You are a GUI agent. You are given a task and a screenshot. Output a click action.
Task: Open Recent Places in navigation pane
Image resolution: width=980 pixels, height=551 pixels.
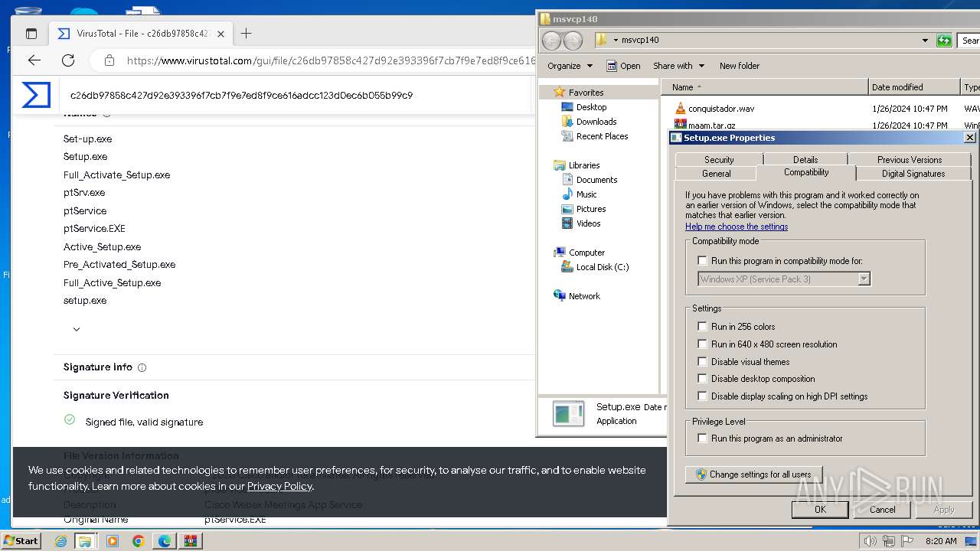[x=602, y=136]
